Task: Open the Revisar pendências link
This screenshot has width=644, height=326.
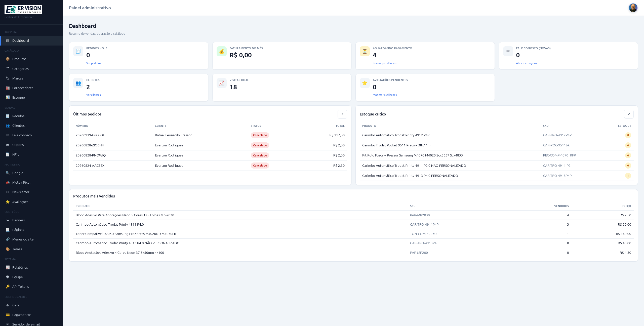Action: click(384, 63)
